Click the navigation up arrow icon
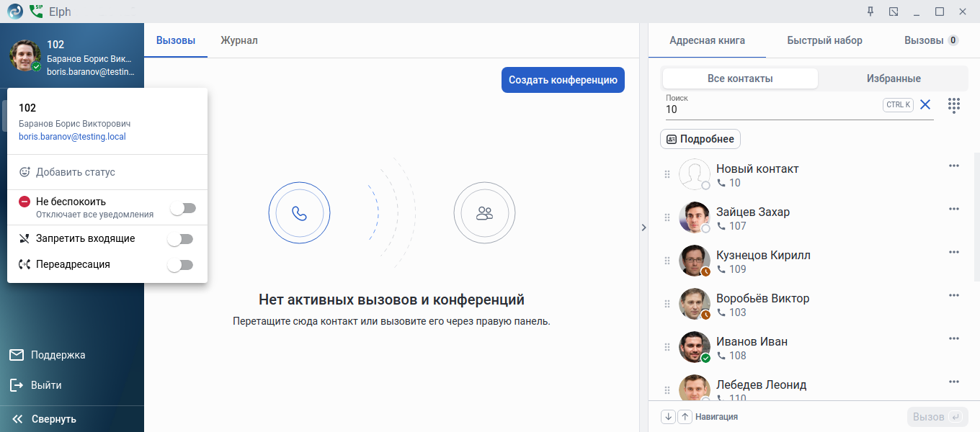 tap(685, 417)
